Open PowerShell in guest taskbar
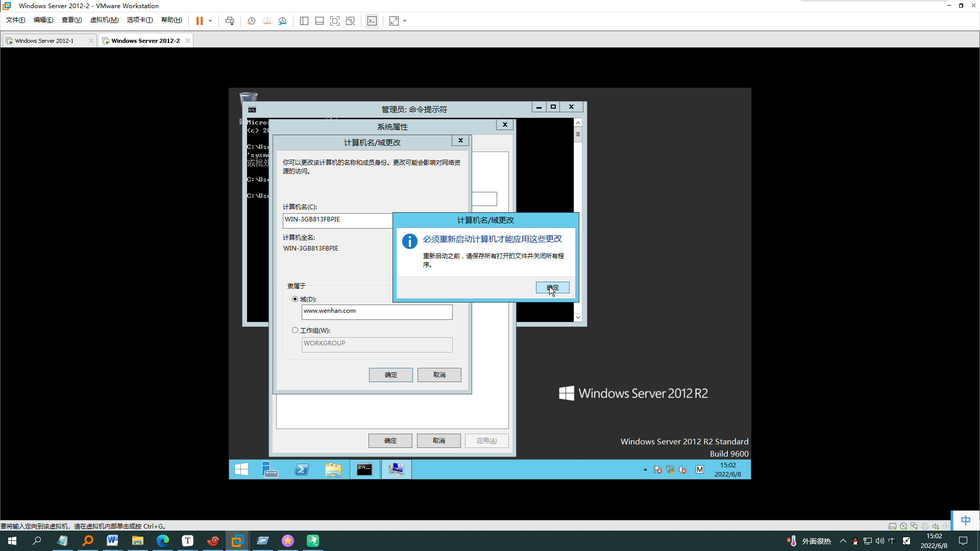This screenshot has height=551, width=980. point(302,469)
